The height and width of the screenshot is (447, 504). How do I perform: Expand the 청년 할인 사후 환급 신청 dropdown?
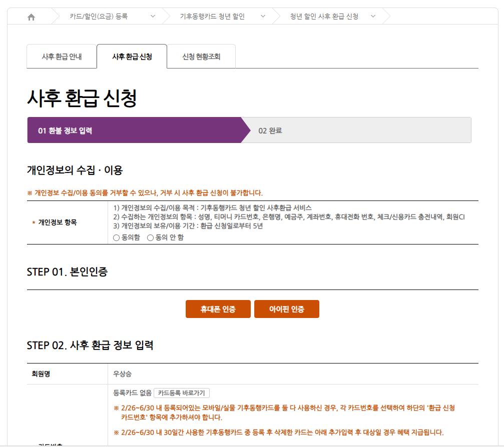click(x=373, y=15)
